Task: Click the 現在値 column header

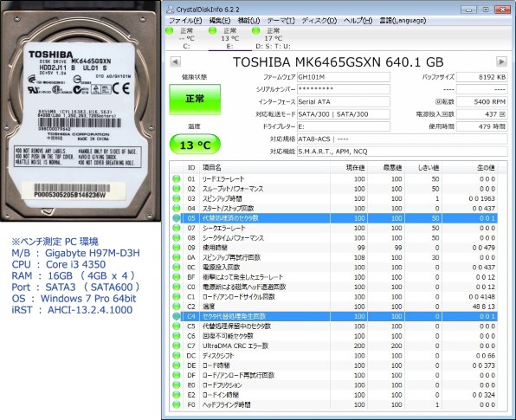Action: 349,168
